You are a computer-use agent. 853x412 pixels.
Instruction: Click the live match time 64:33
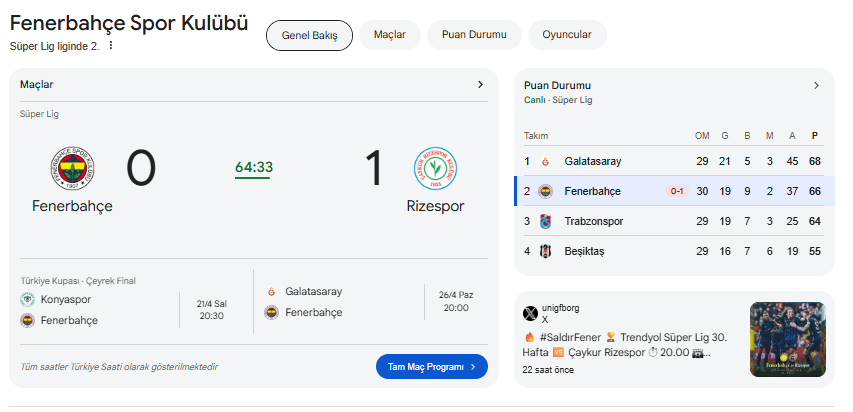tap(254, 168)
